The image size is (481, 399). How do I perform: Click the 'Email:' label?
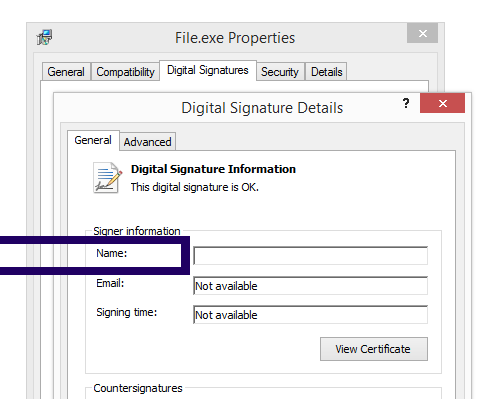tap(110, 283)
